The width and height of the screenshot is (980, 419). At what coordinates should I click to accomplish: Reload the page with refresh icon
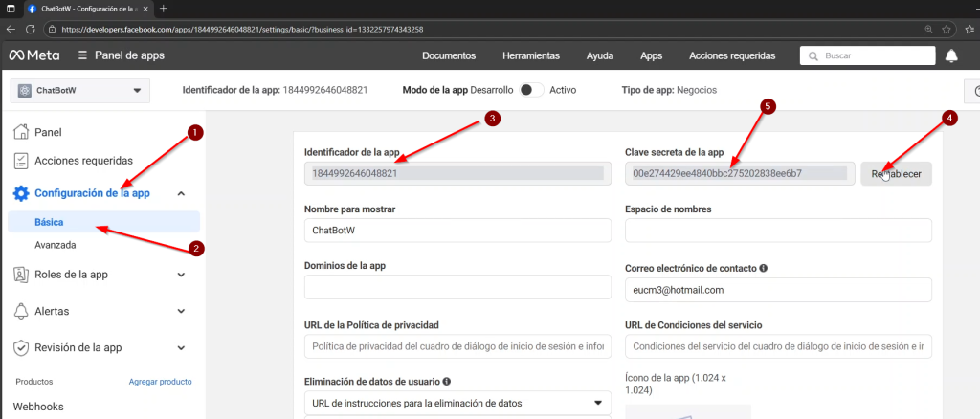click(30, 30)
